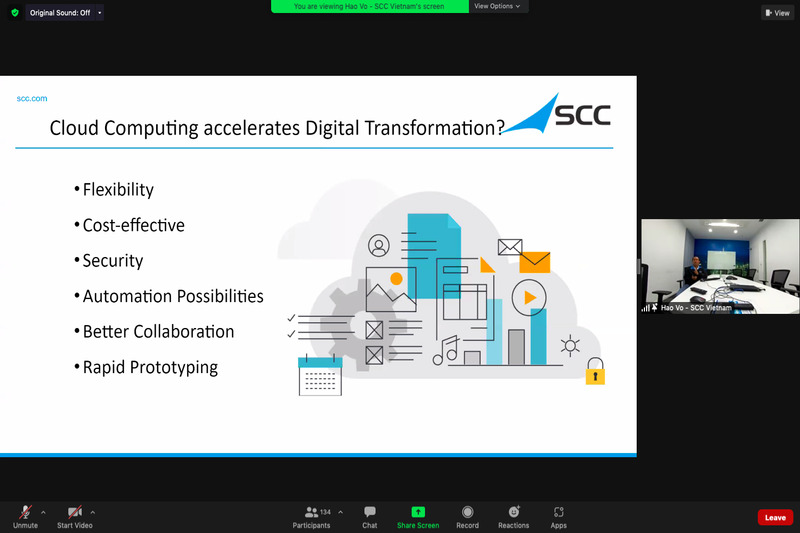Click the SCC logo on the slide
Image resolution: width=800 pixels, height=533 pixels.
(557, 114)
